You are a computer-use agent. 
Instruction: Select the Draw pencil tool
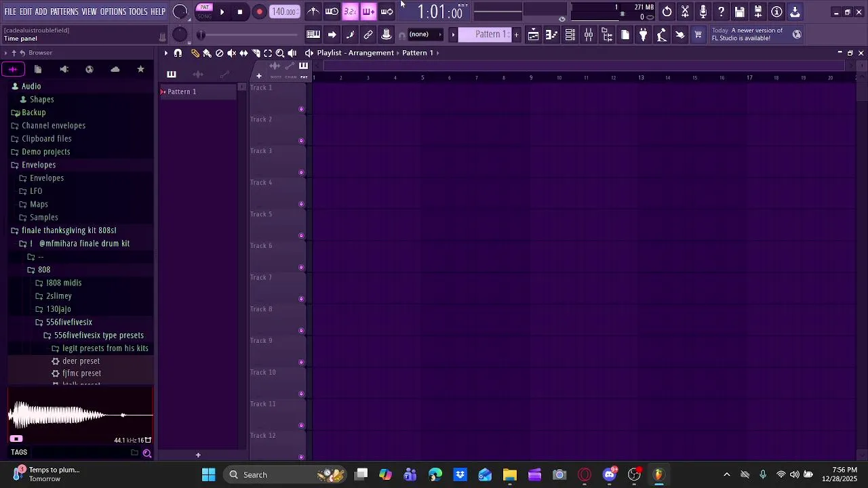[195, 53]
